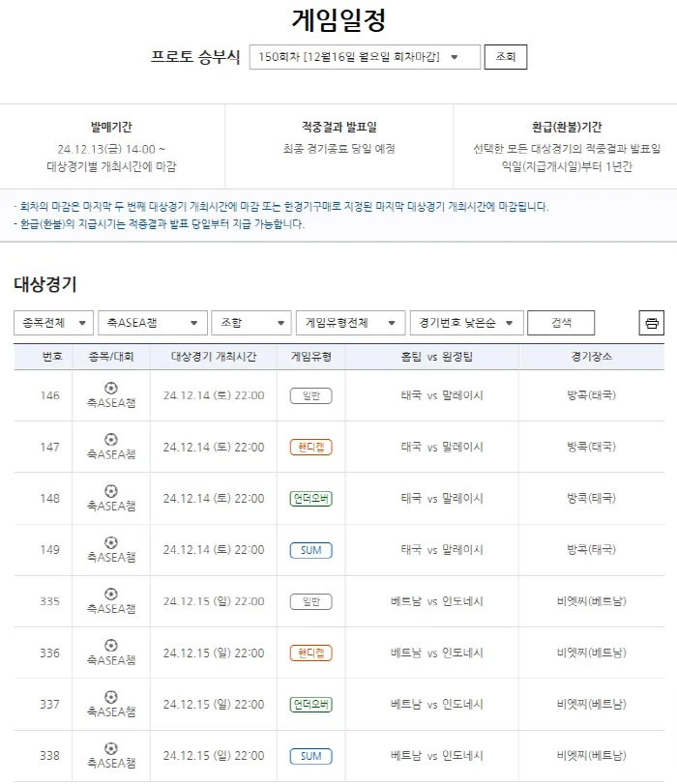This screenshot has height=784, width=677.
Task: Click match number 149
Action: 50,550
